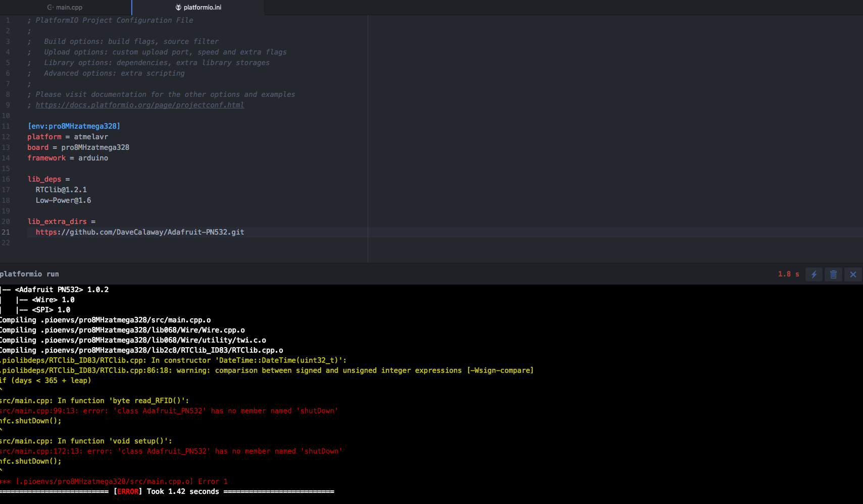Click 'In function void setup()' output line
Screen dimensions: 863x504
[86, 441]
